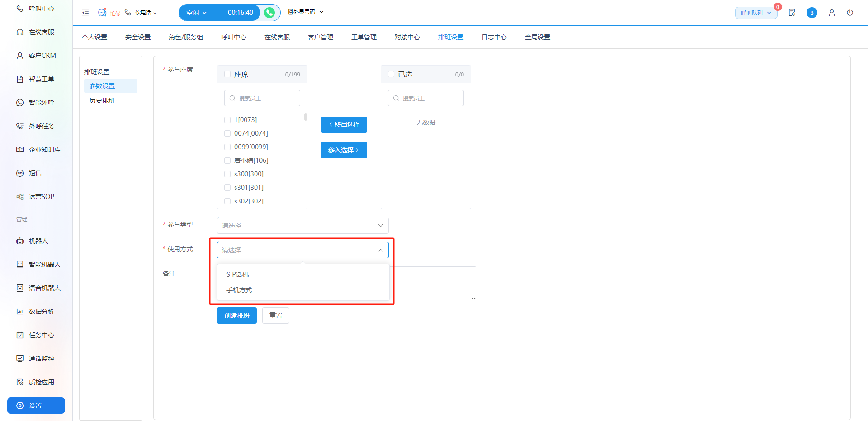The height and width of the screenshot is (421, 868).
Task: Check the 0074[0074] agent checkbox
Action: pos(227,133)
